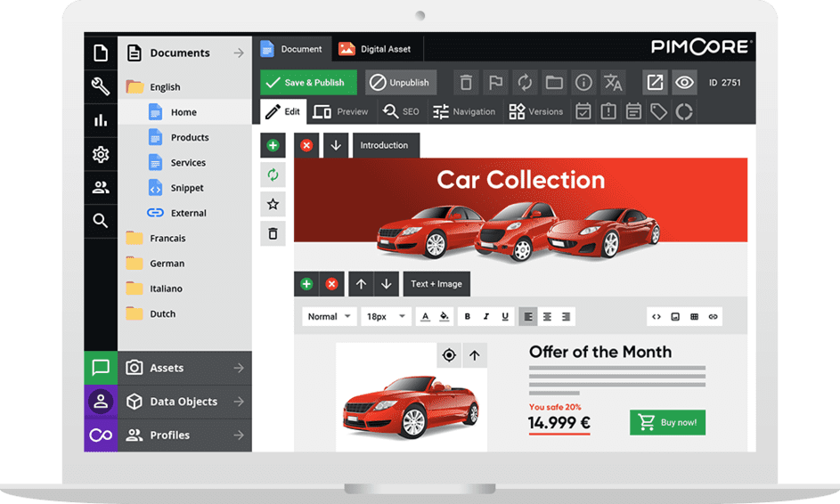The height and width of the screenshot is (504, 840).
Task: Expand the Documents panel arrow
Action: [x=239, y=53]
